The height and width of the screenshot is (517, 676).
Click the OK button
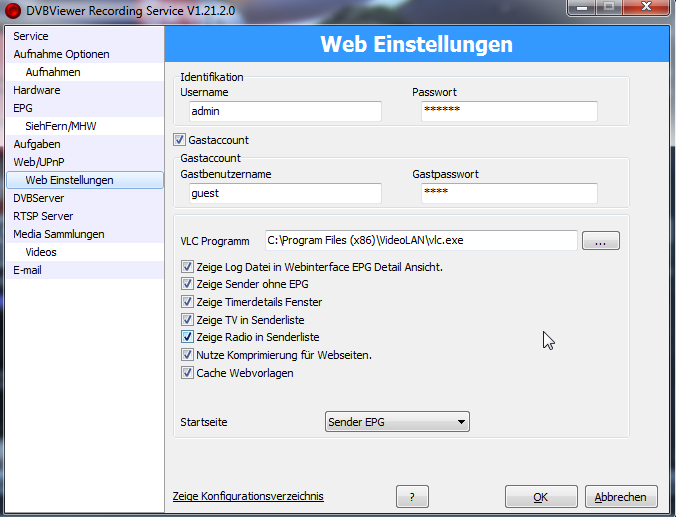[x=540, y=497]
